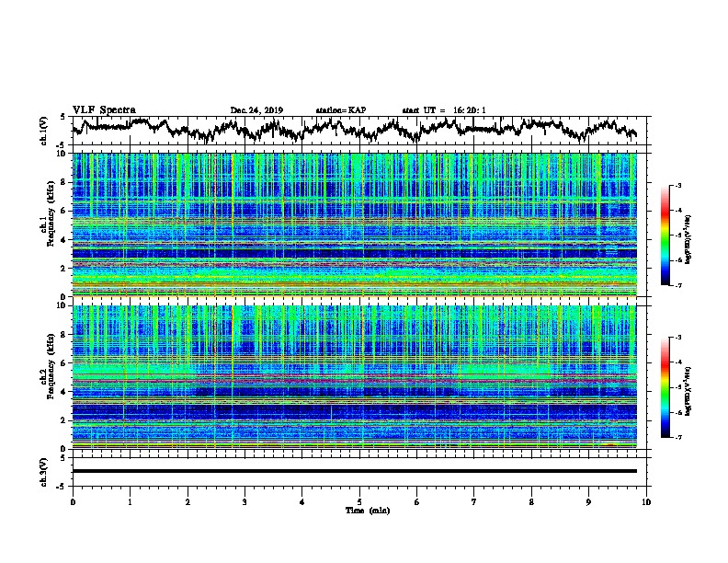728x563 pixels.
Task: Click the ch.1 voltage waveform trace
Action: point(354,129)
